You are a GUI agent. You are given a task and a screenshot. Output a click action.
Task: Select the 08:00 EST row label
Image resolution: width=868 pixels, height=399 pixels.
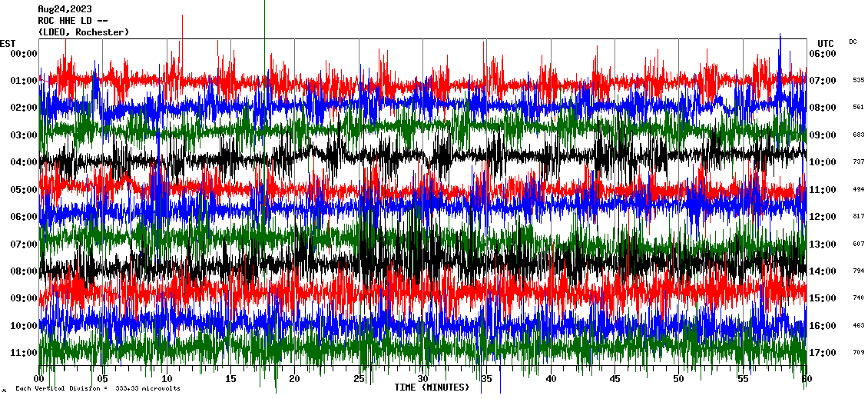click(x=23, y=271)
